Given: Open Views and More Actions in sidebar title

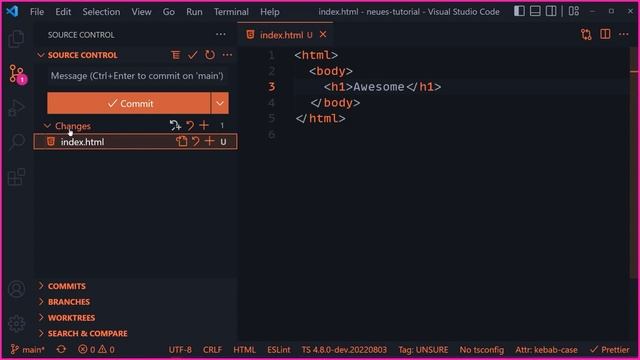Looking at the screenshot, I should click(221, 35).
